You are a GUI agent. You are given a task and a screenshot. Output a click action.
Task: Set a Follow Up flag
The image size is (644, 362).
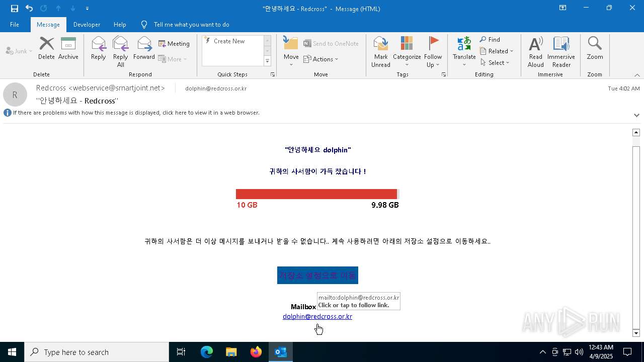coord(433,52)
